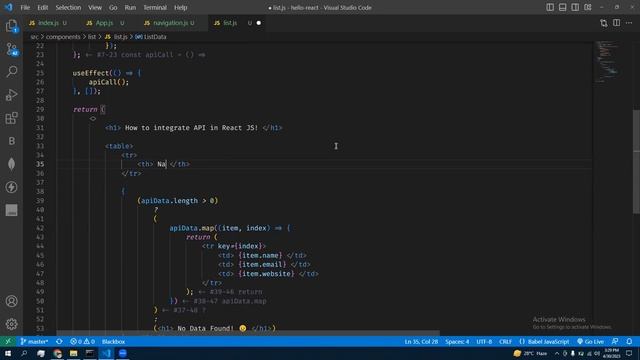Open the editor More Actions ellipsis
Screen dimensions: 640x360
tap(629, 23)
